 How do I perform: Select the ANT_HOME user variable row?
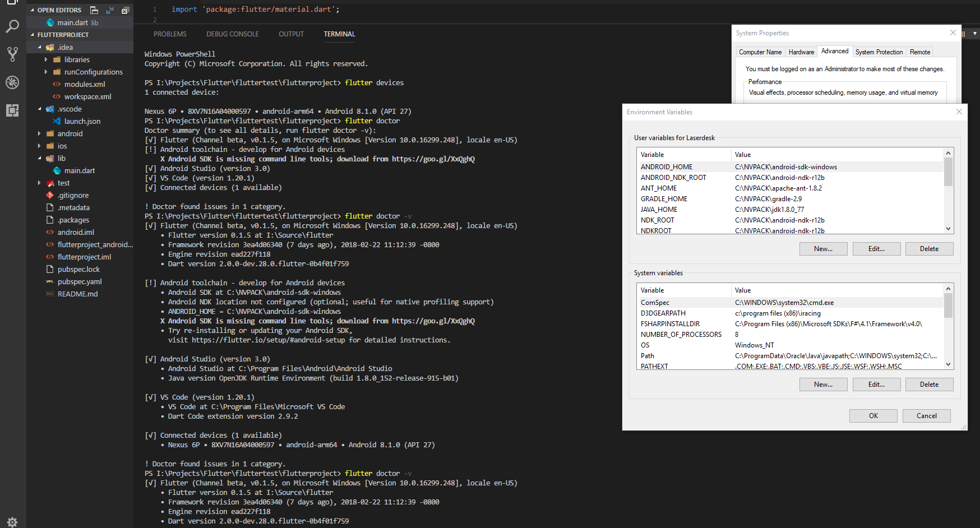(790, 188)
